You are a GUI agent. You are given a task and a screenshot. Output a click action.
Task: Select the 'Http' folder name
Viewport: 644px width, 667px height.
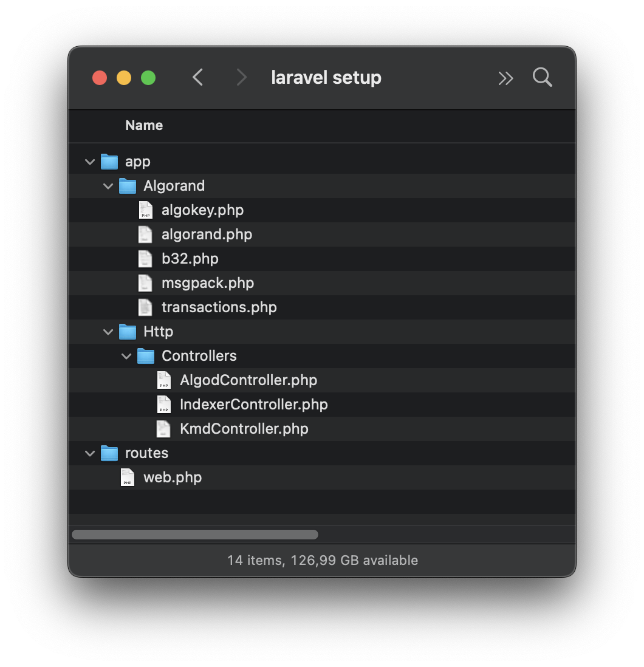click(158, 332)
